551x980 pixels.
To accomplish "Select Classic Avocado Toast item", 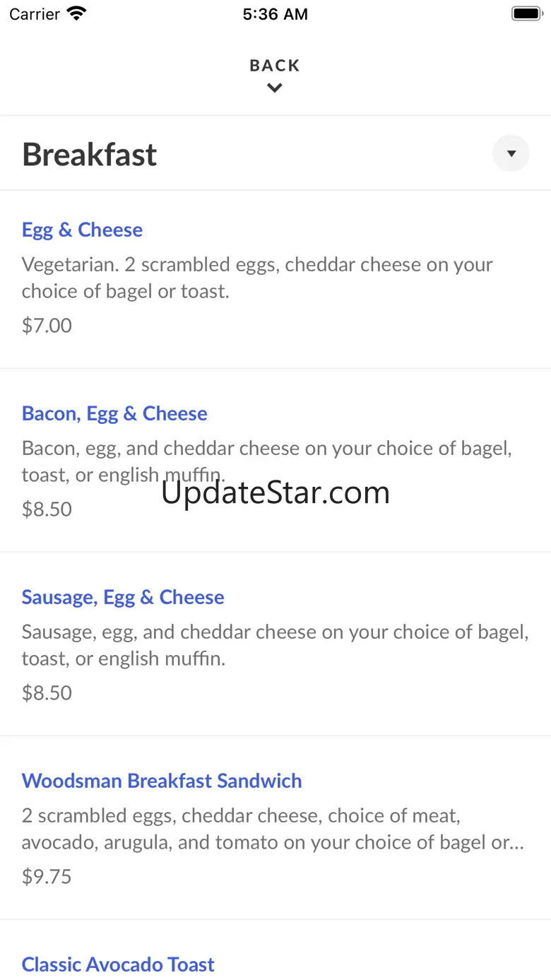I will pyautogui.click(x=118, y=964).
